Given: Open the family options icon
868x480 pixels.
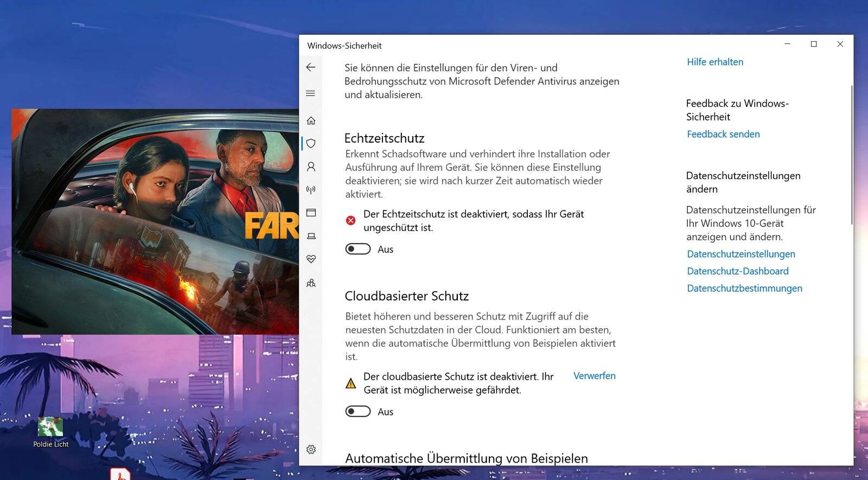Looking at the screenshot, I should 311,283.
